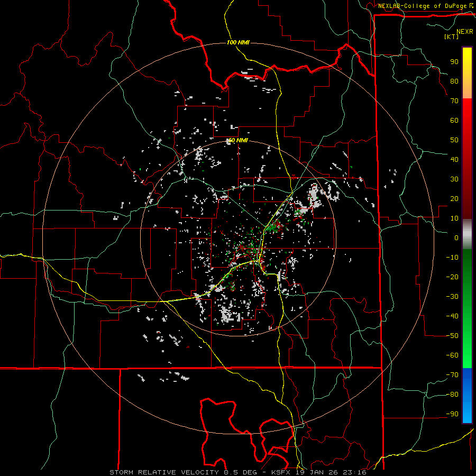Click the 50 value on the velocity scale
The width and height of the screenshot is (476, 476).
[454, 140]
